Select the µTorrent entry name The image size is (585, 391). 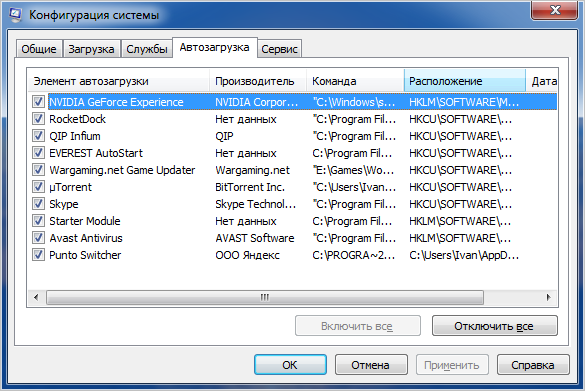tap(71, 187)
